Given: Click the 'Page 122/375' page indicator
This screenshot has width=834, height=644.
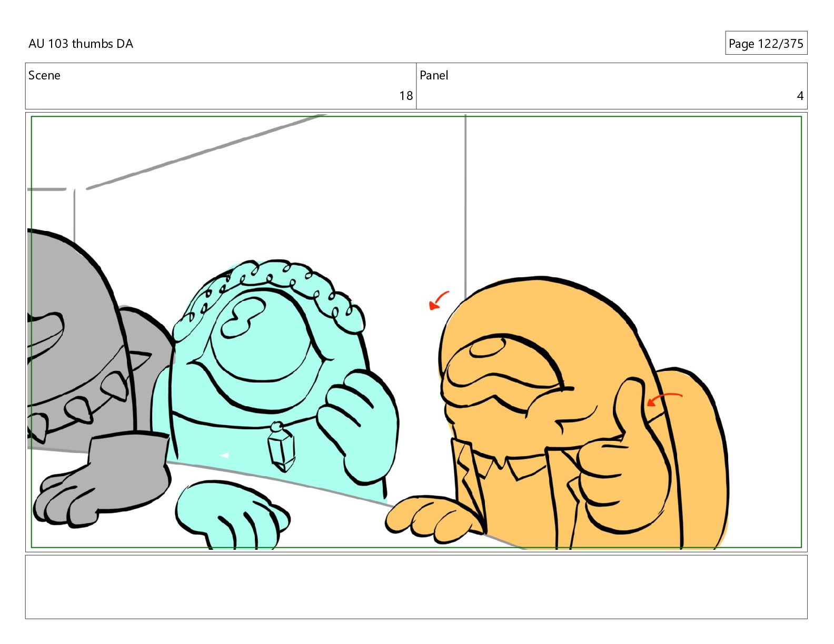Looking at the screenshot, I should tap(766, 44).
